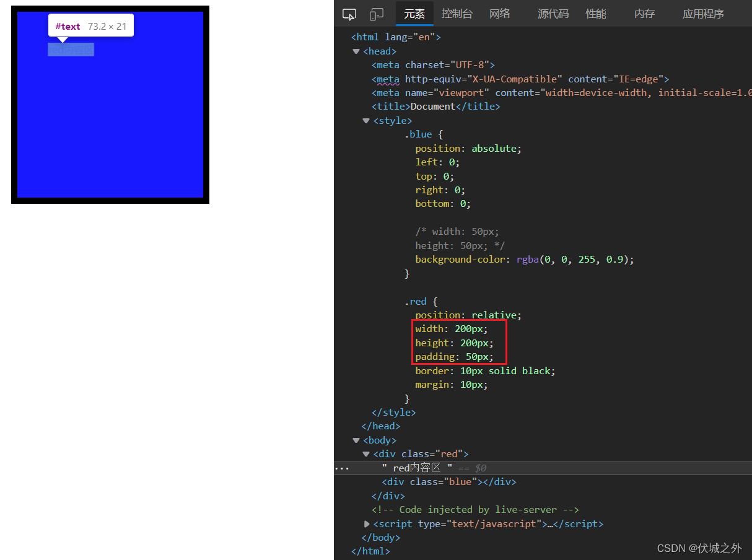This screenshot has width=752, height=560.
Task: Select the meta charset UTF-8 line
Action: [433, 65]
